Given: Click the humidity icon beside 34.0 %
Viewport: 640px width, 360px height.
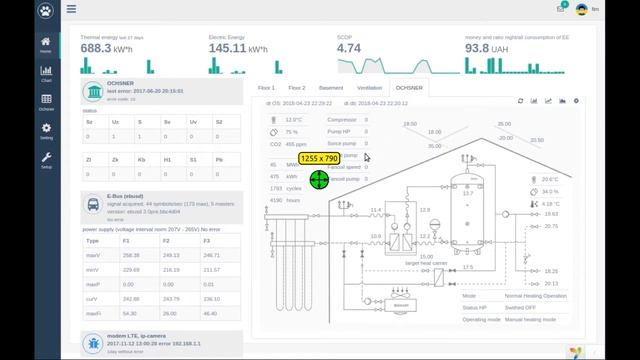Looking at the screenshot, I should click(534, 192).
